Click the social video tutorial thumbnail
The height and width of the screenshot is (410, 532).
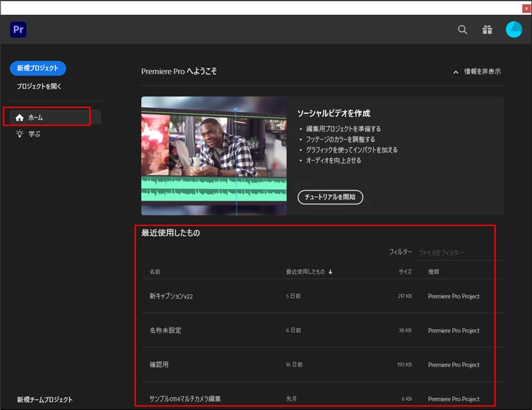point(214,156)
